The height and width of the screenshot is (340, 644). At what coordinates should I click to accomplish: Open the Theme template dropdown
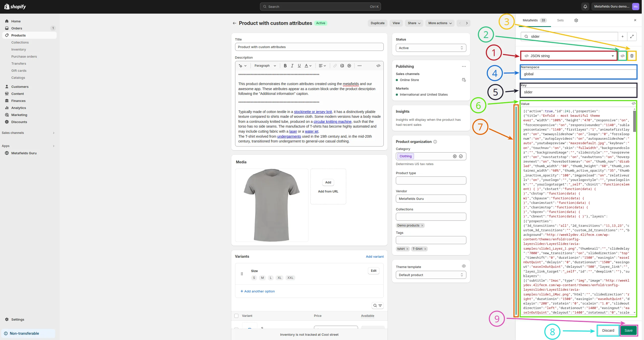(x=431, y=275)
